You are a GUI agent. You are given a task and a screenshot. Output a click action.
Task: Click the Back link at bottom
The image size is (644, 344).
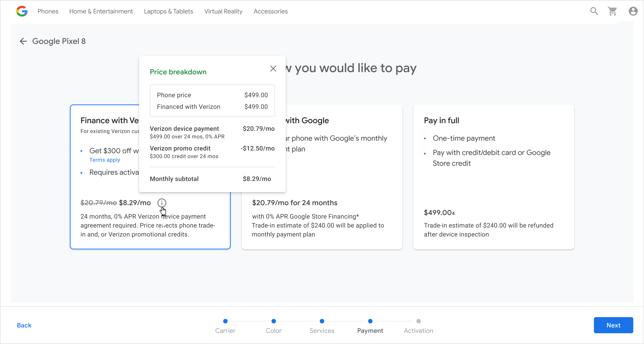(x=24, y=325)
